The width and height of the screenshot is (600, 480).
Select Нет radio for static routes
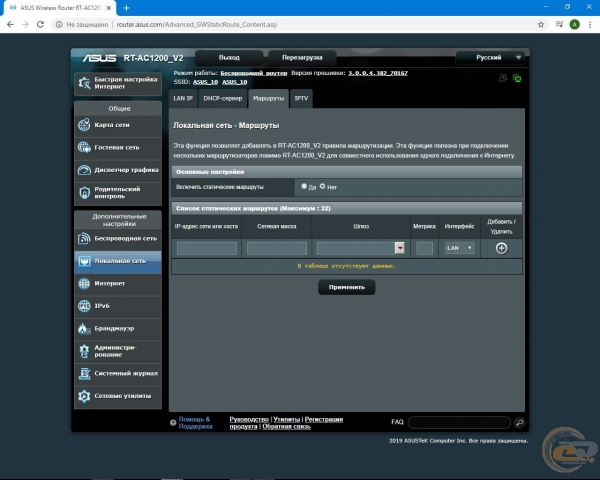point(322,186)
